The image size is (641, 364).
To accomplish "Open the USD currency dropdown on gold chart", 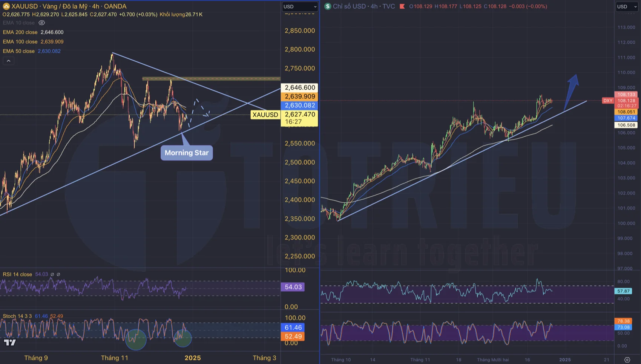I will coord(300,6).
